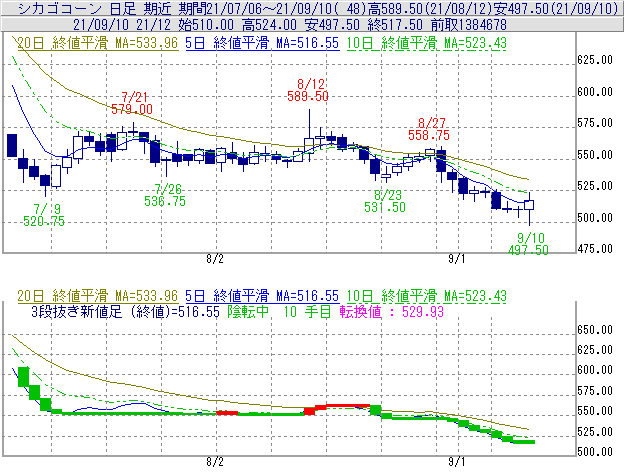624x475 pixels.
Task: Click the 7/21 high label 579.00
Action: click(132, 109)
